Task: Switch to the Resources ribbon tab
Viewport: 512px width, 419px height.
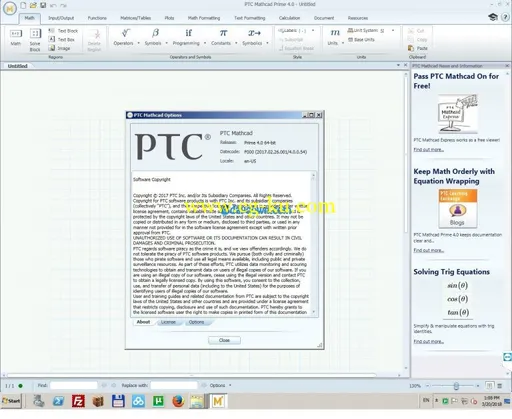Action: click(x=358, y=18)
